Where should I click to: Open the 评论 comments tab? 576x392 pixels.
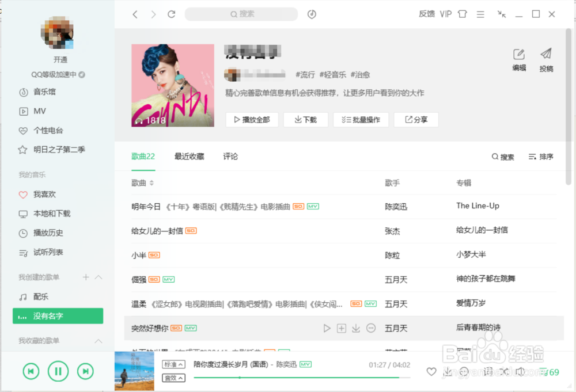[x=230, y=156]
